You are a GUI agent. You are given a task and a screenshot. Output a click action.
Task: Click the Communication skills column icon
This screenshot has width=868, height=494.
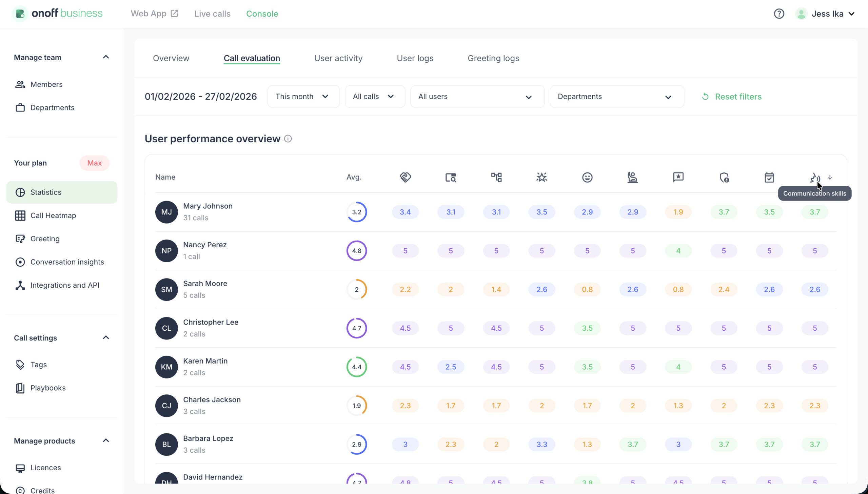(x=815, y=177)
